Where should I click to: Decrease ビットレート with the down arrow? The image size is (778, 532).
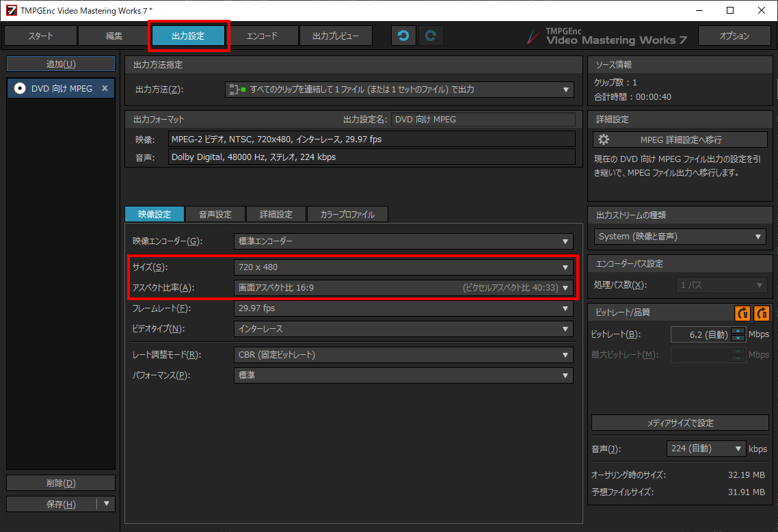point(738,338)
